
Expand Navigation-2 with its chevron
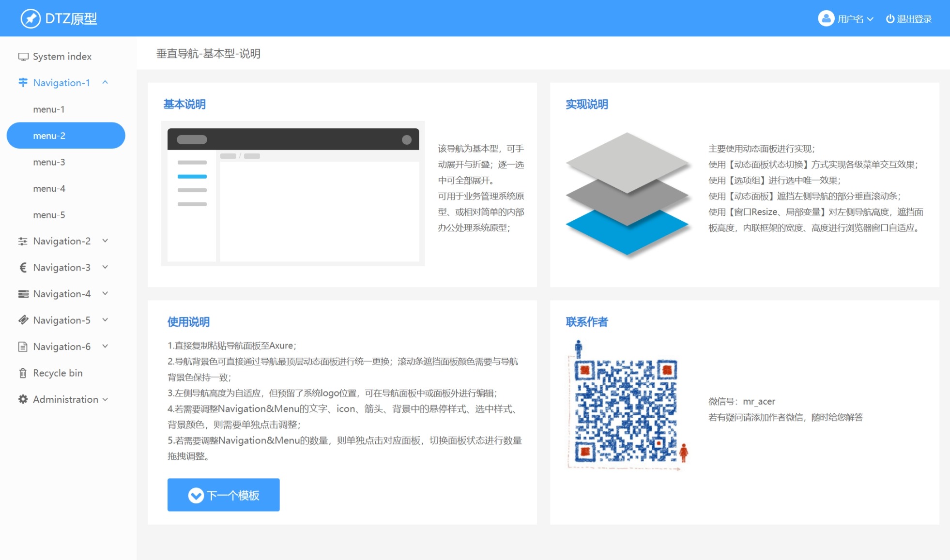point(105,241)
